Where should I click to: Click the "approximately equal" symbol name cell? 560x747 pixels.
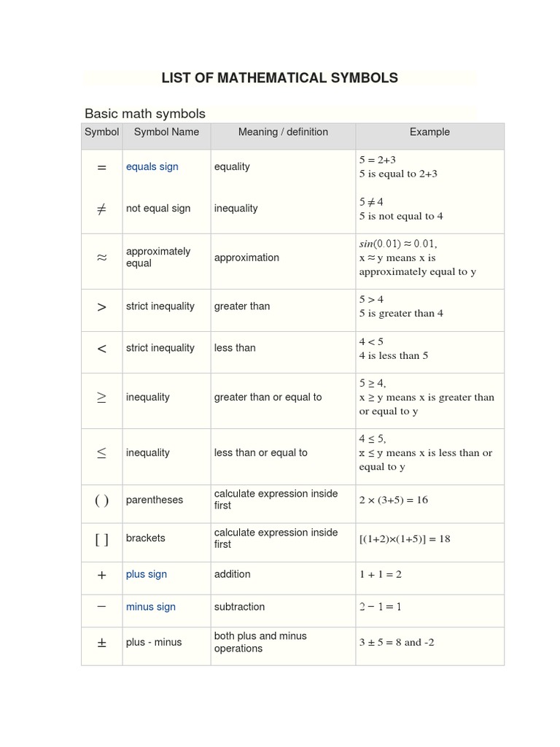[x=158, y=257]
